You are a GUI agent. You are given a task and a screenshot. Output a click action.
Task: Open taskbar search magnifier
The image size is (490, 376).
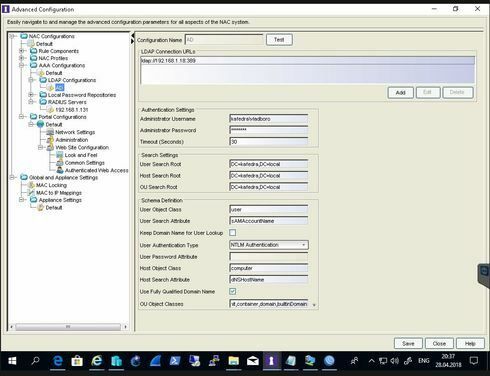pyautogui.click(x=35, y=361)
